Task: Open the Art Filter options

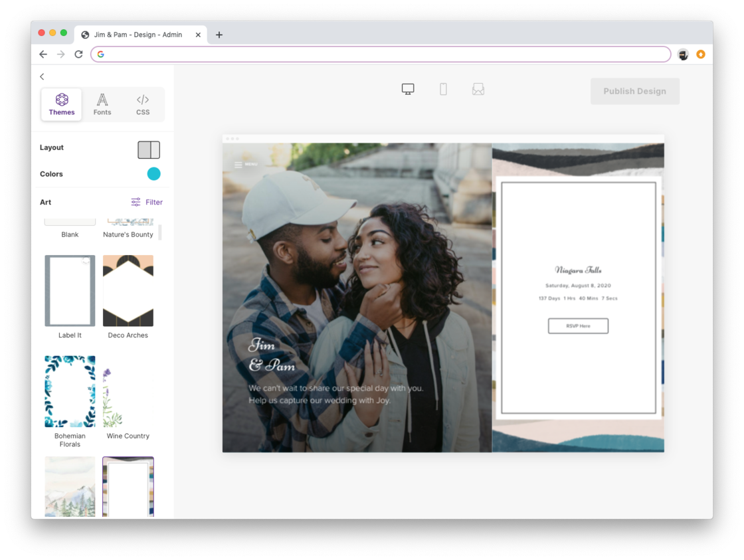Action: [x=147, y=202]
